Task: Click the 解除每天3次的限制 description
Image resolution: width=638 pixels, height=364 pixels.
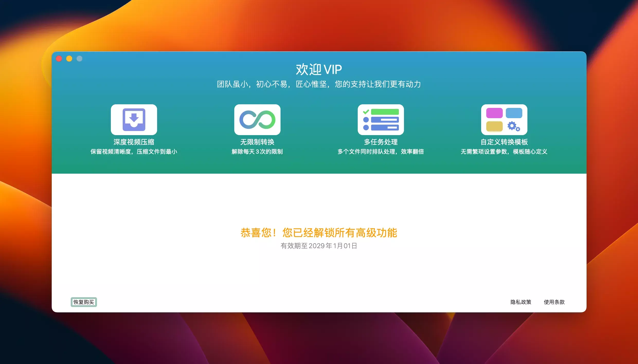Action: click(x=257, y=152)
